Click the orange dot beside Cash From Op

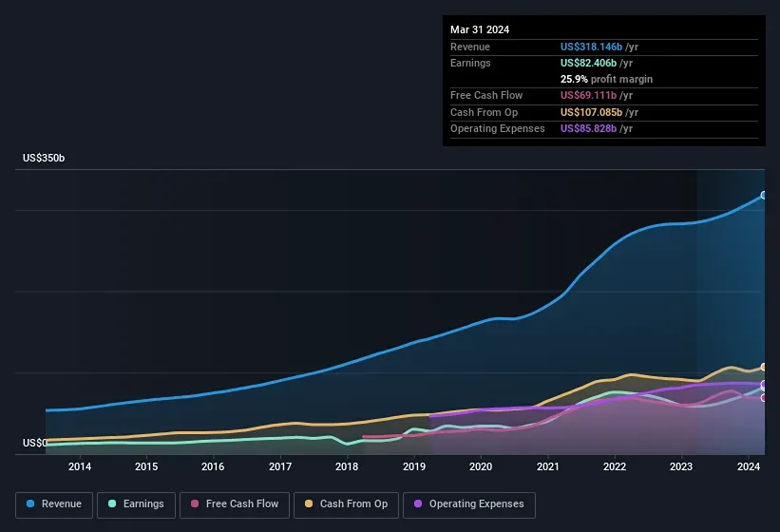coord(308,504)
